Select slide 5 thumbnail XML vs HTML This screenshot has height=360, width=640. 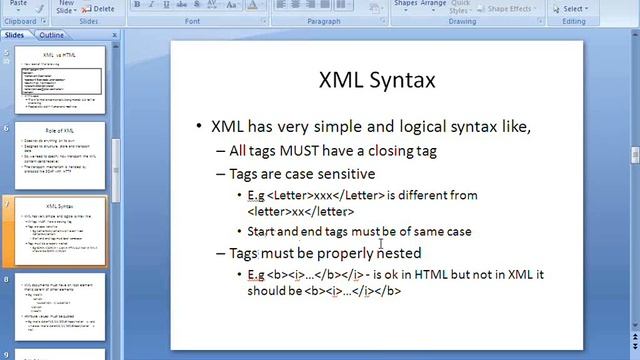point(60,80)
